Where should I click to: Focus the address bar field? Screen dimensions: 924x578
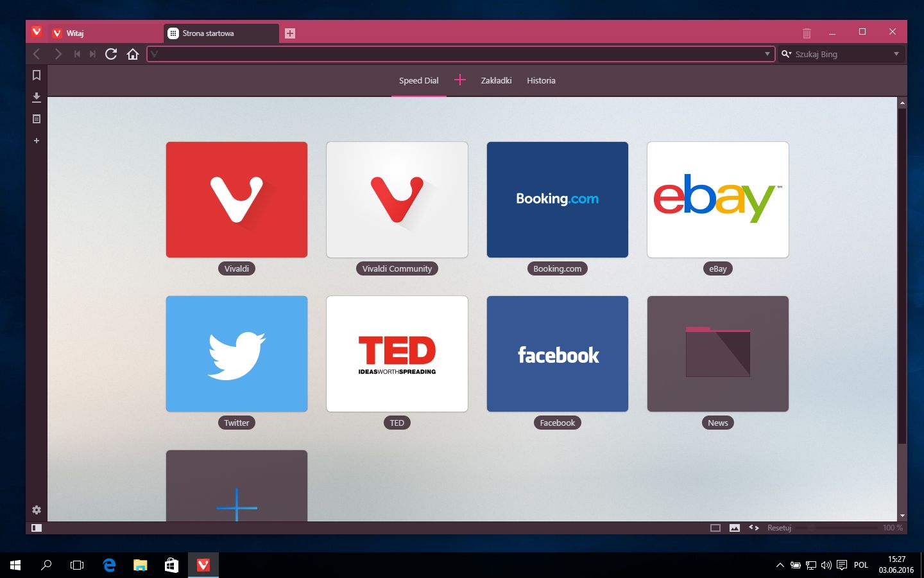pyautogui.click(x=461, y=54)
